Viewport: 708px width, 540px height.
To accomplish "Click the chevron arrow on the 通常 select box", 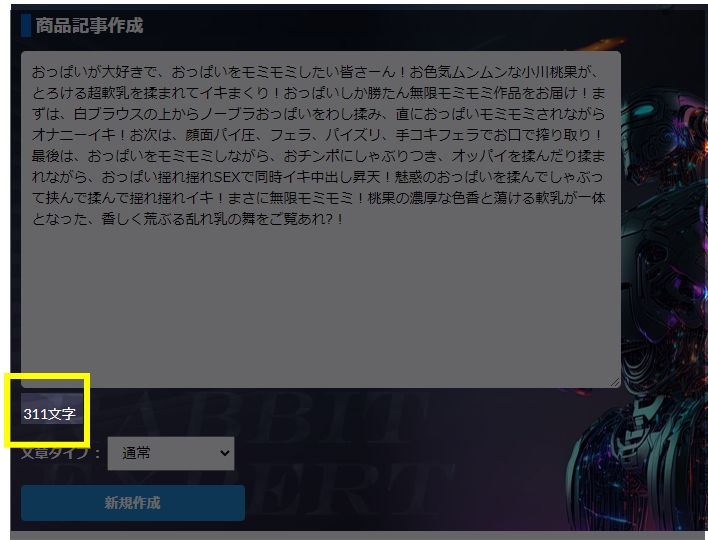I will (222, 453).
